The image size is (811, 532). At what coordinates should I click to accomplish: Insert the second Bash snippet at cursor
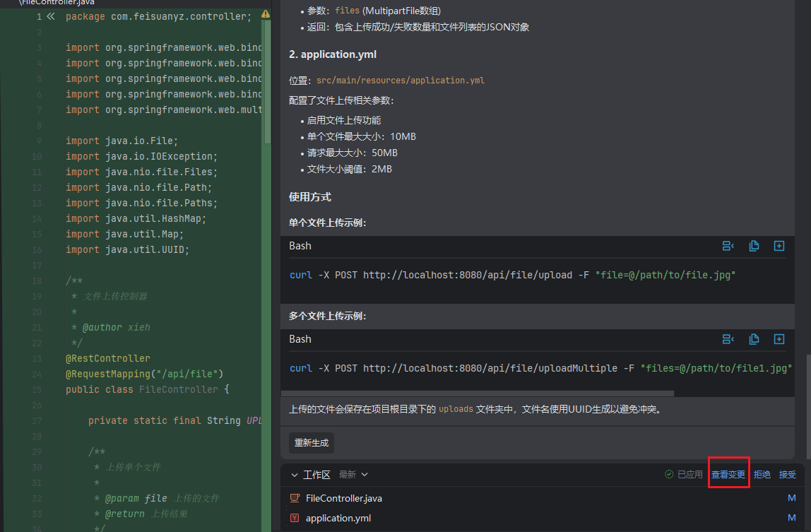[728, 339]
